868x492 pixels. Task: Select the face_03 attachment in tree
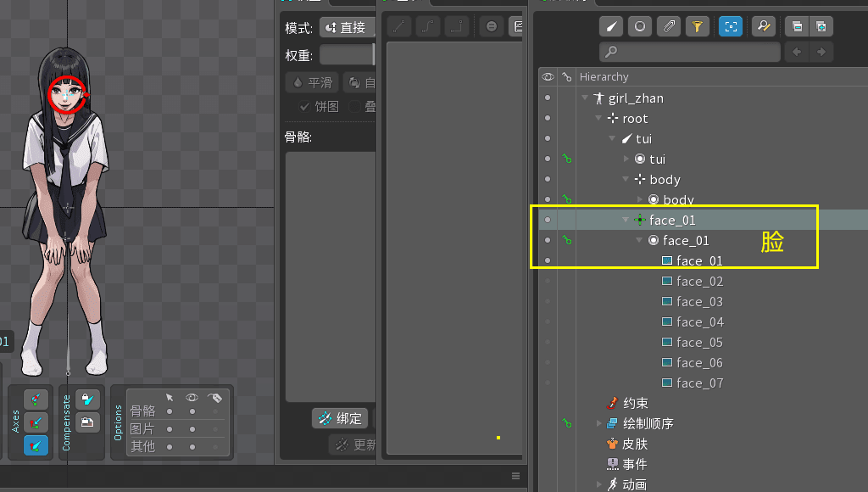pyautogui.click(x=699, y=302)
